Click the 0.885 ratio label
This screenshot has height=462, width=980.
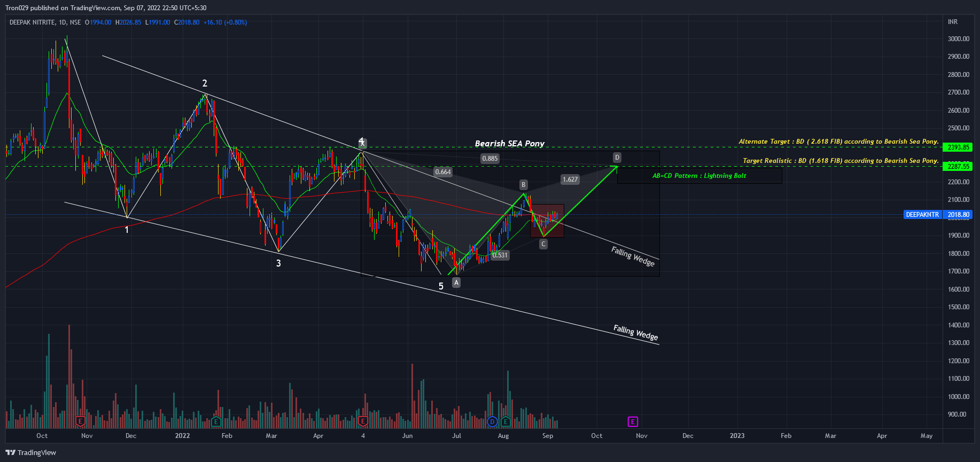(490, 159)
